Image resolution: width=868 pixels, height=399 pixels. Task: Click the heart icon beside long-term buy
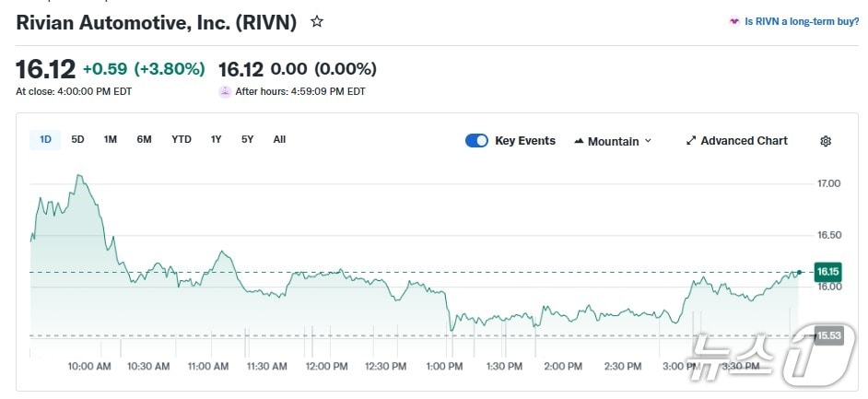pyautogui.click(x=734, y=21)
